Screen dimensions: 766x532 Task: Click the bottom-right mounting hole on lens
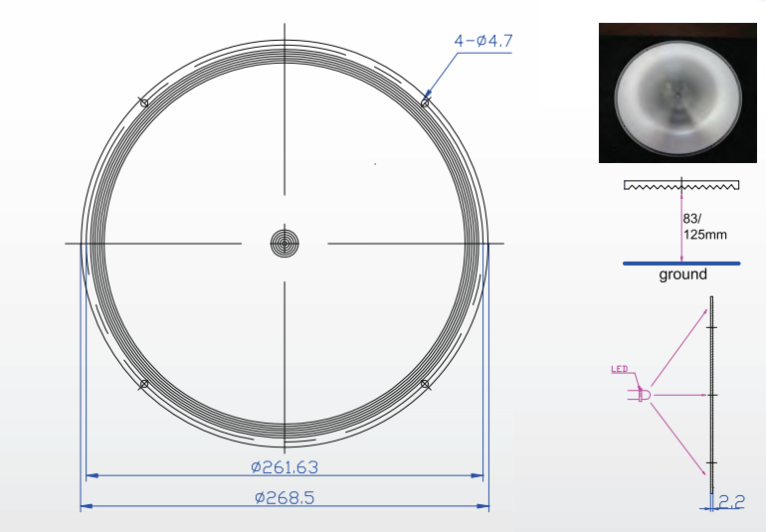point(425,384)
